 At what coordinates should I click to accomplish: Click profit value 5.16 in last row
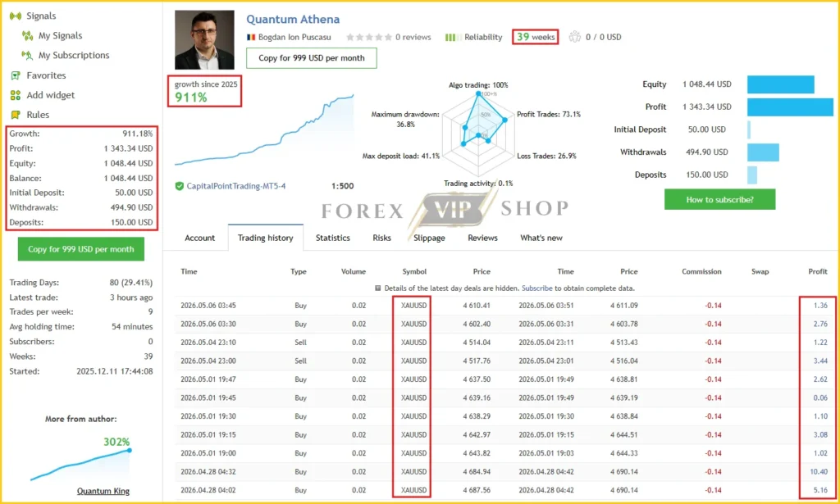820,490
